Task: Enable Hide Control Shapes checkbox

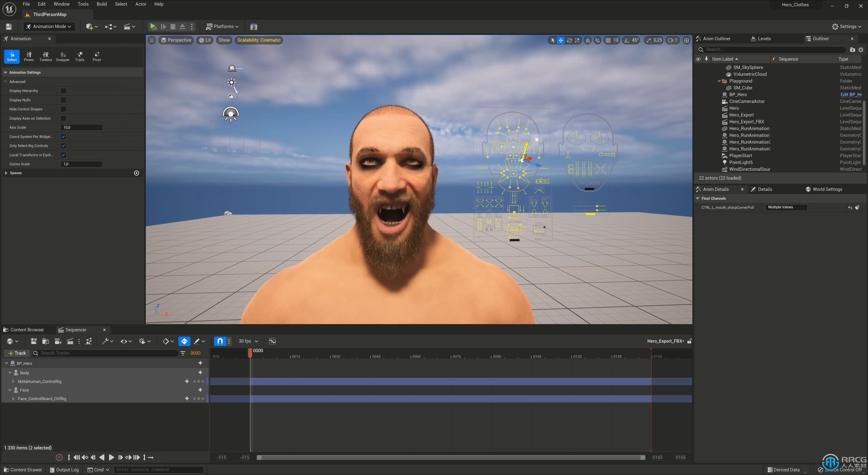Action: pos(63,109)
